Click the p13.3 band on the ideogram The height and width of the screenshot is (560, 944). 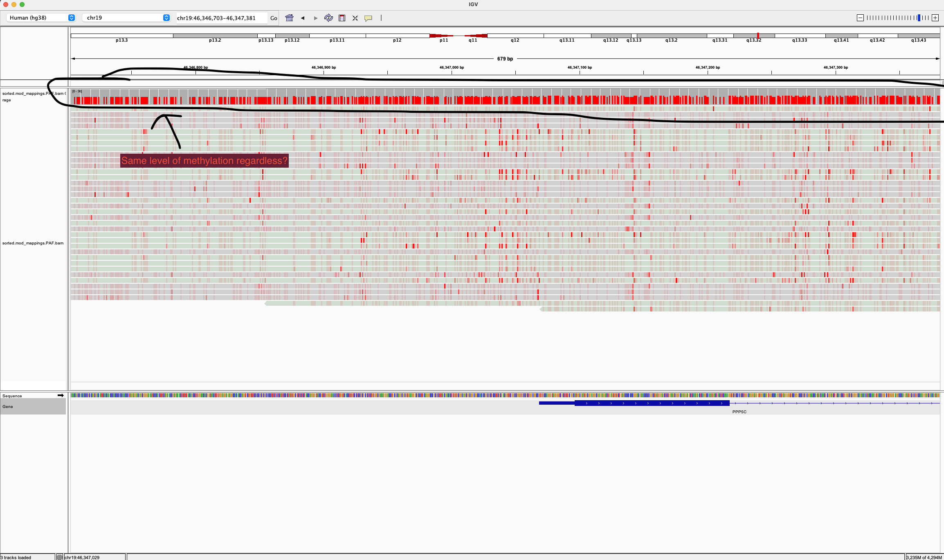121,36
